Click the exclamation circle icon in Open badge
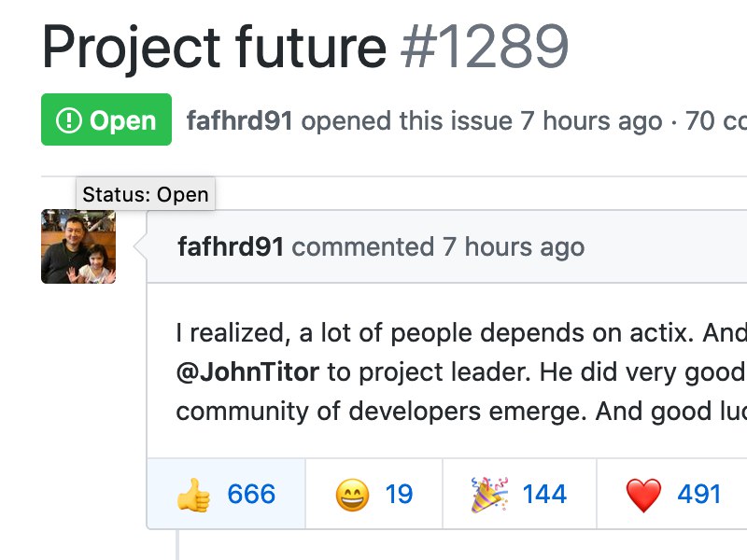Image resolution: width=747 pixels, height=560 pixels. (x=68, y=120)
